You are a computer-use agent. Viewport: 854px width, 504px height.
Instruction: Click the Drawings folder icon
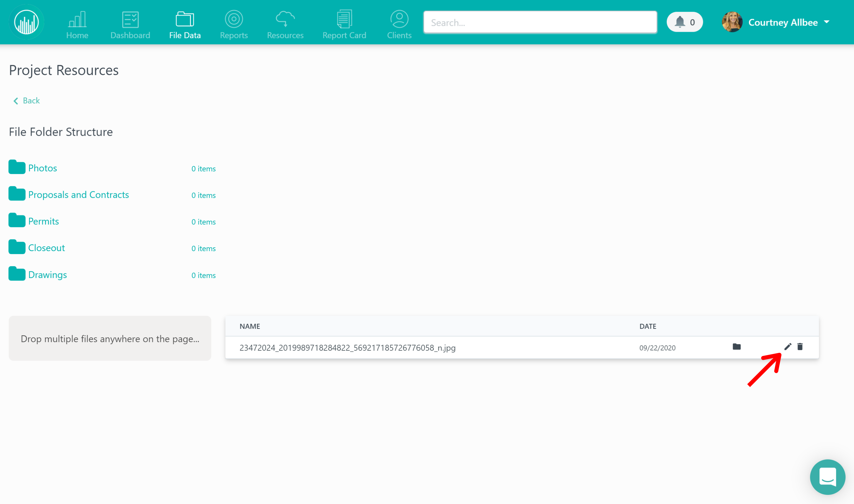point(17,274)
